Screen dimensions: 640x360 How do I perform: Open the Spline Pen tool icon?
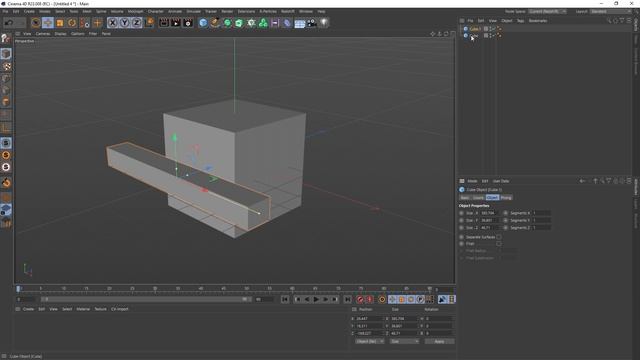(x=215, y=23)
